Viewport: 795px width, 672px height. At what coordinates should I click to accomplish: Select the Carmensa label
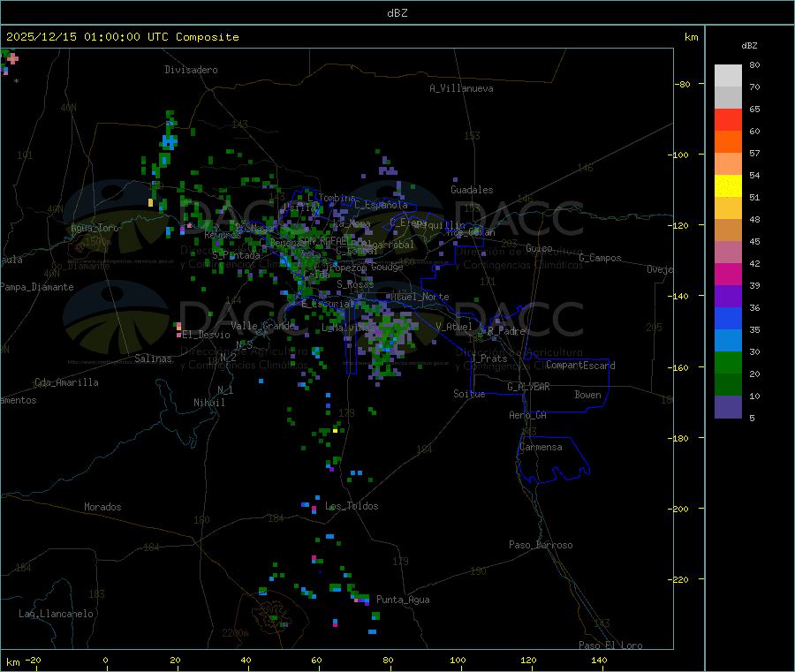[541, 447]
